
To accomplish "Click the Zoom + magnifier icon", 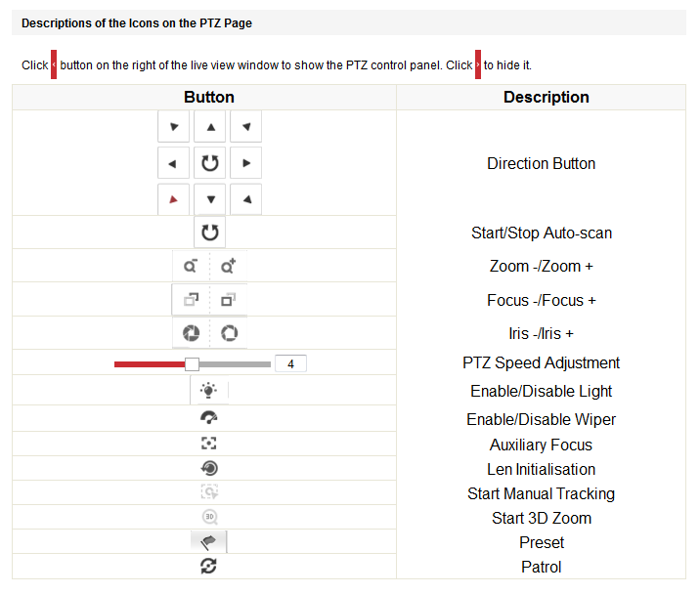I will pyautogui.click(x=229, y=266).
